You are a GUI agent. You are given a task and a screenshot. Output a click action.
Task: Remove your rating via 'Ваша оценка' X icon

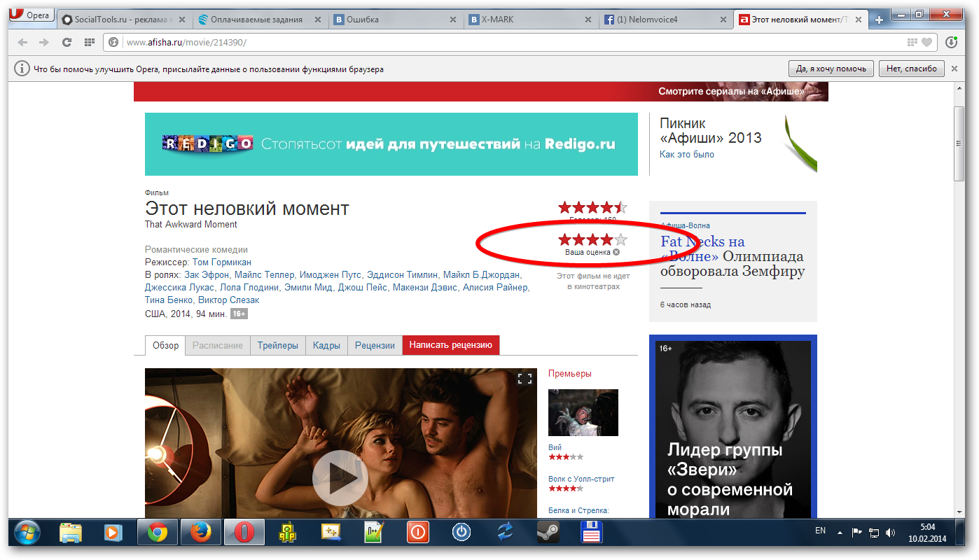(x=616, y=252)
